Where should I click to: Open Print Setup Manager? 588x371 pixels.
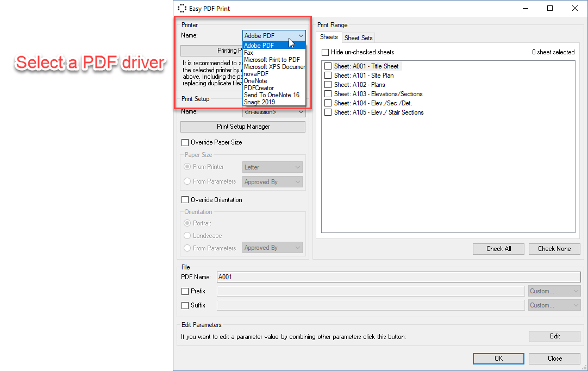pos(243,127)
